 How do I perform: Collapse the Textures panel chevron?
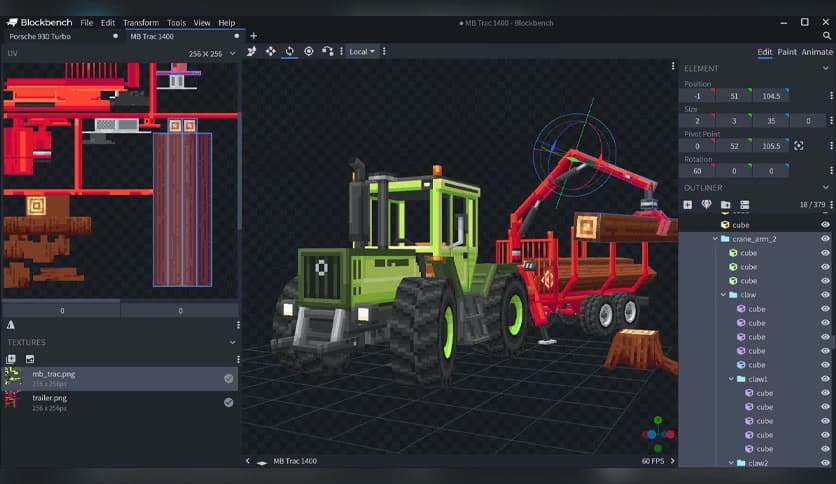[x=232, y=342]
